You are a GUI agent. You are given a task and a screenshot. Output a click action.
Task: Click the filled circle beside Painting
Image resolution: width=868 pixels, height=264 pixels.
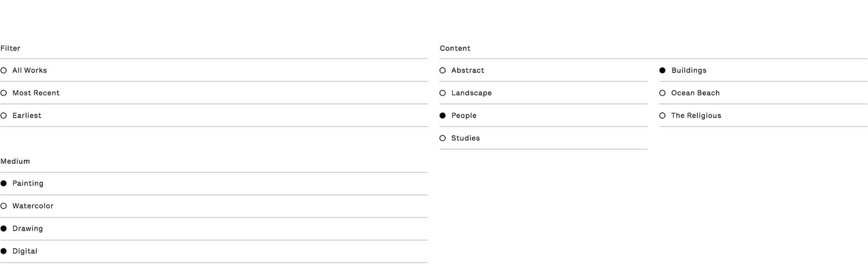[4, 183]
